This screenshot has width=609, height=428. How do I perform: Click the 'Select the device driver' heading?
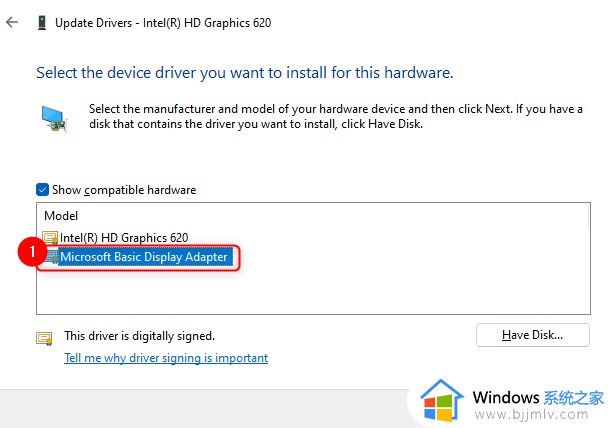click(x=245, y=73)
